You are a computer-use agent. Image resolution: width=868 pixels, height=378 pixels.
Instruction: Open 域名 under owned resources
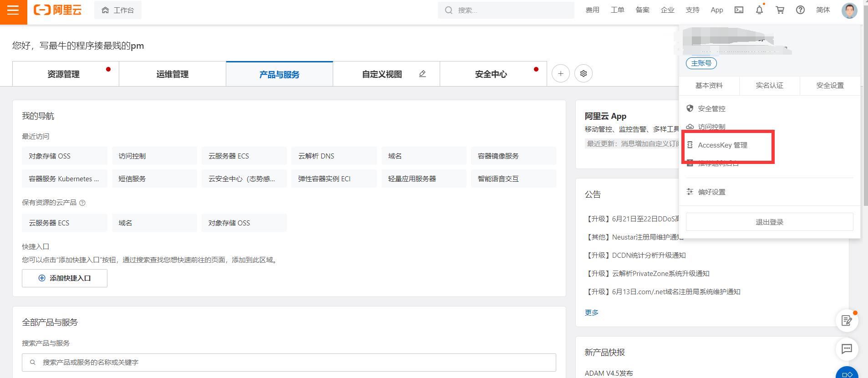click(154, 223)
